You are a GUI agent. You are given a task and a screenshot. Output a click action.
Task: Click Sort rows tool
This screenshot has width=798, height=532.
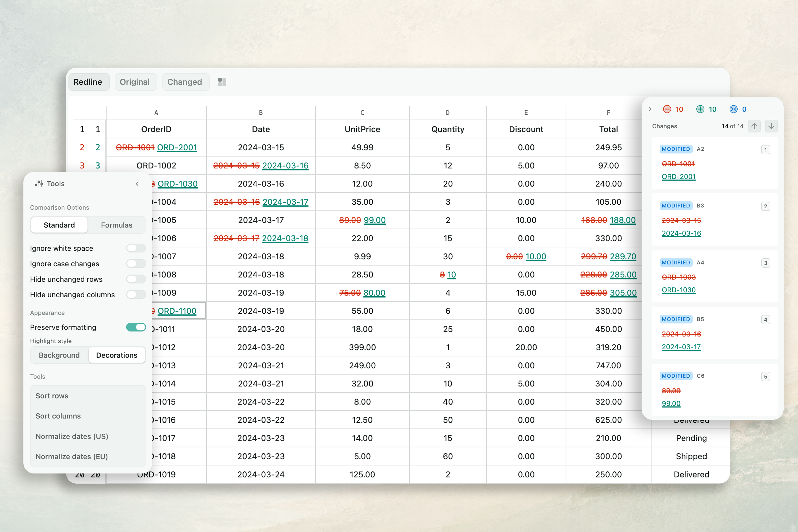[x=88, y=396]
